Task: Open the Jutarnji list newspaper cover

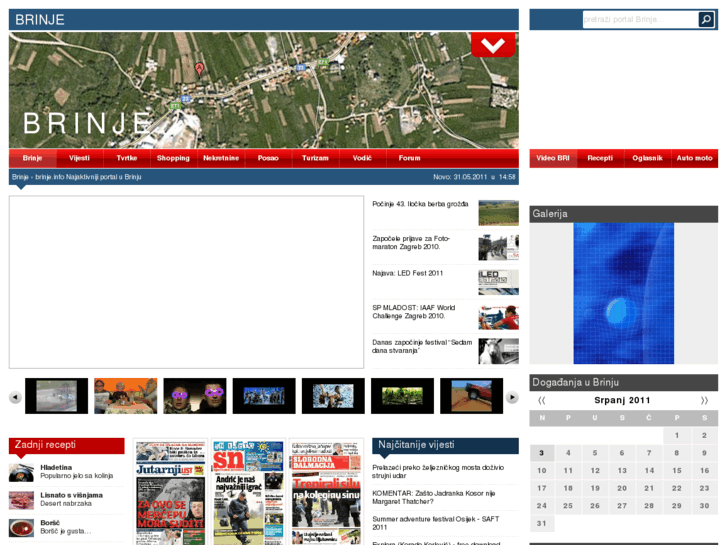Action: (x=171, y=493)
